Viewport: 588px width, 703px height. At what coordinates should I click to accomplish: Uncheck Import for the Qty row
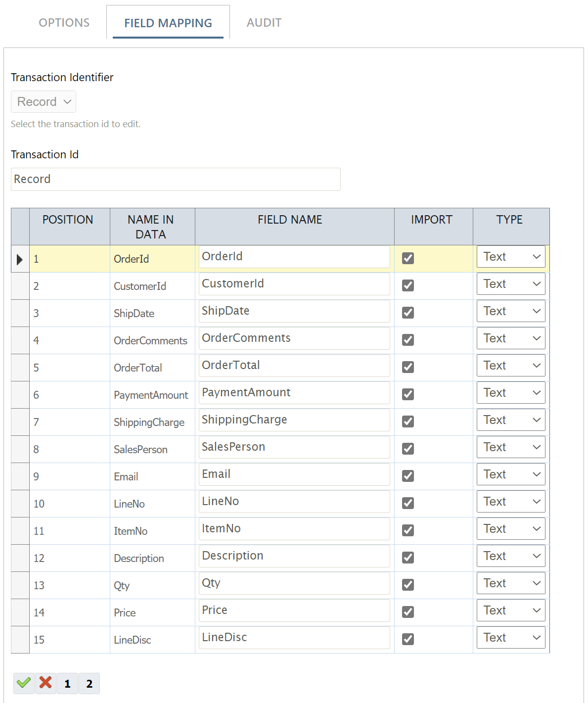[407, 585]
